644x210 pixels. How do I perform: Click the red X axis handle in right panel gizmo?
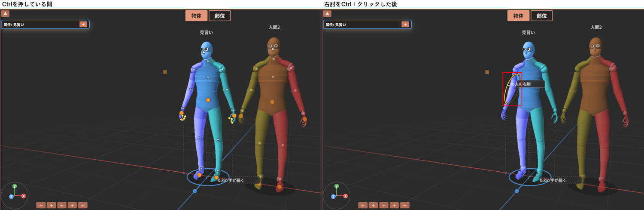pos(346,196)
